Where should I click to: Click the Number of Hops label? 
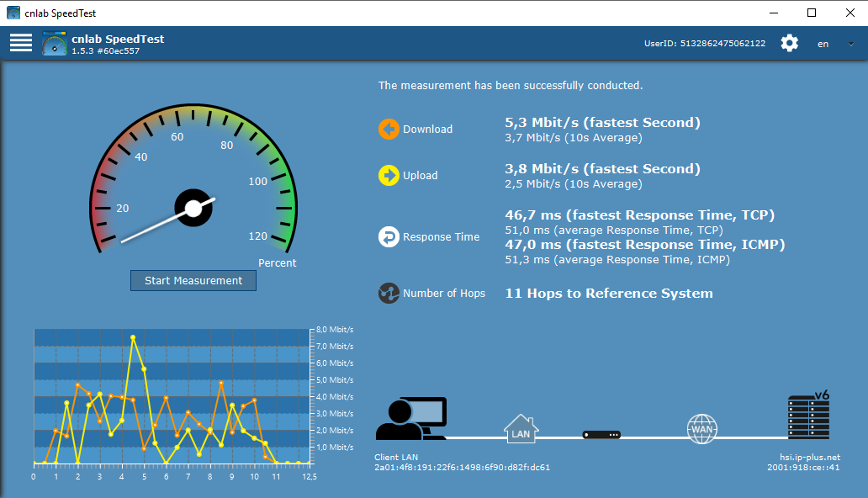pyautogui.click(x=444, y=294)
